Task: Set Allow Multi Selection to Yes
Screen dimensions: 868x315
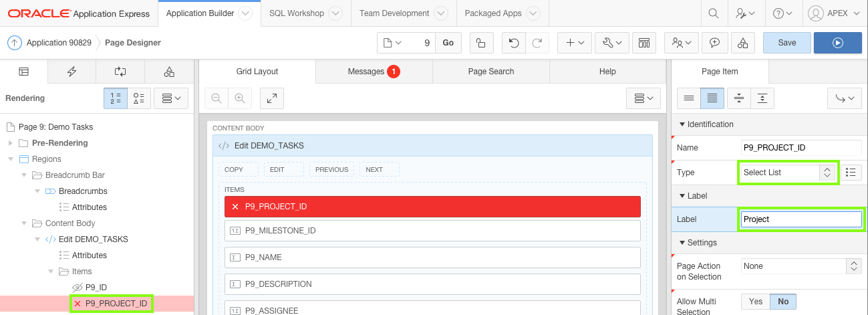Action: 756,302
